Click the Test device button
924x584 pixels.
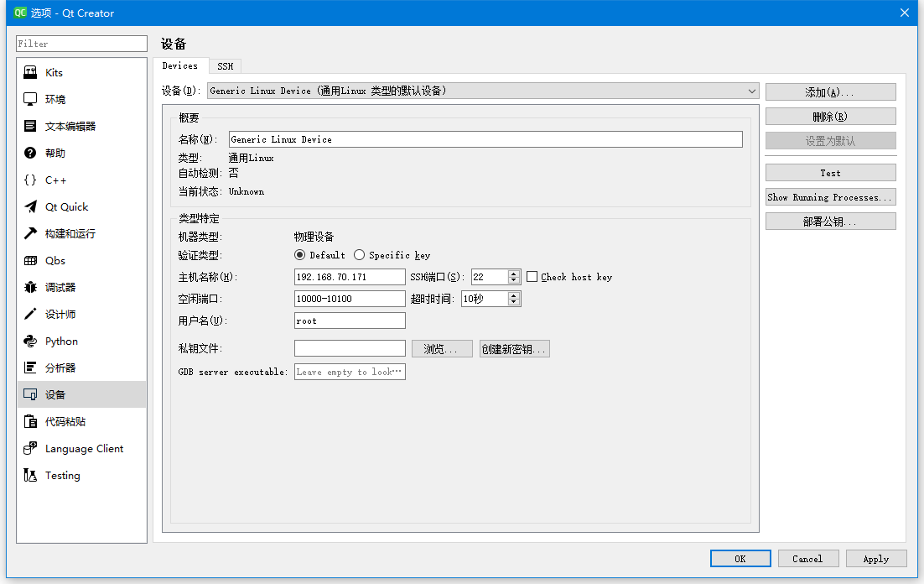tap(830, 173)
